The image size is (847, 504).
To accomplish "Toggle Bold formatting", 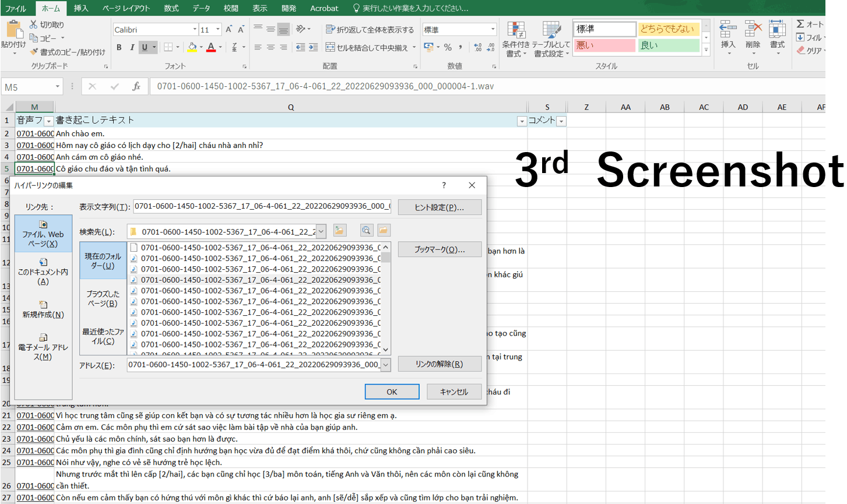I will [x=119, y=47].
